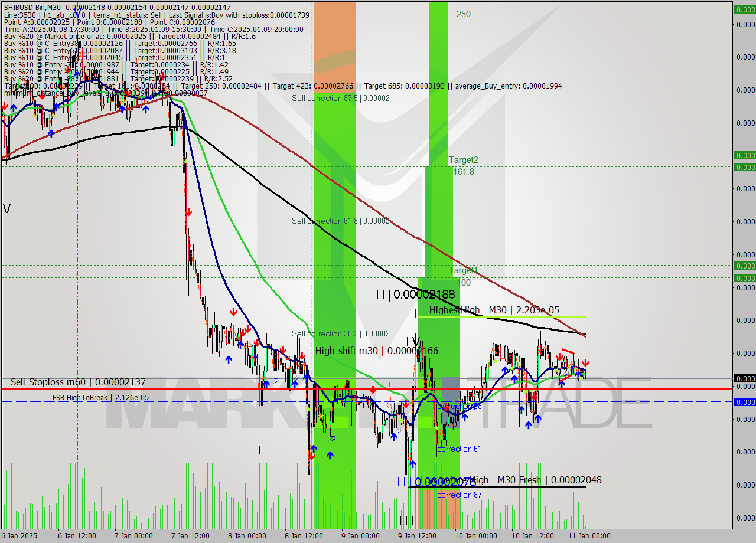756x543 pixels.
Task: Click the '7 Jan 00:00' time axis label
Action: tap(135, 536)
